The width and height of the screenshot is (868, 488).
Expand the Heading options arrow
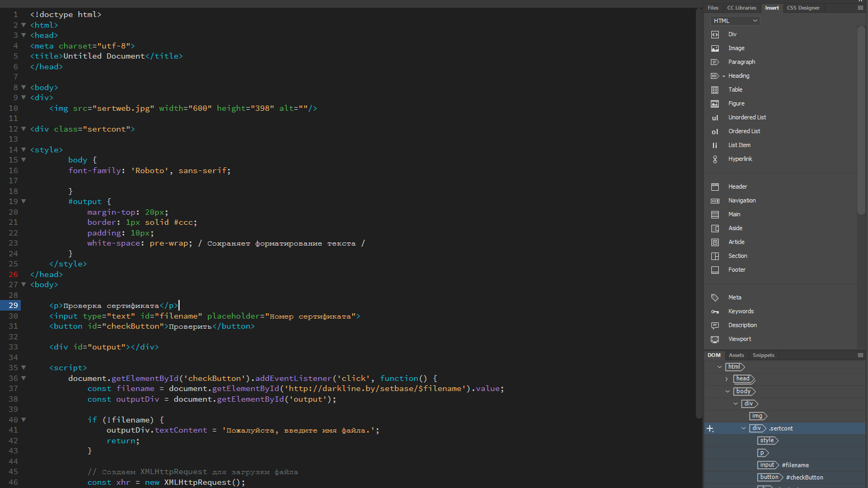[724, 76]
